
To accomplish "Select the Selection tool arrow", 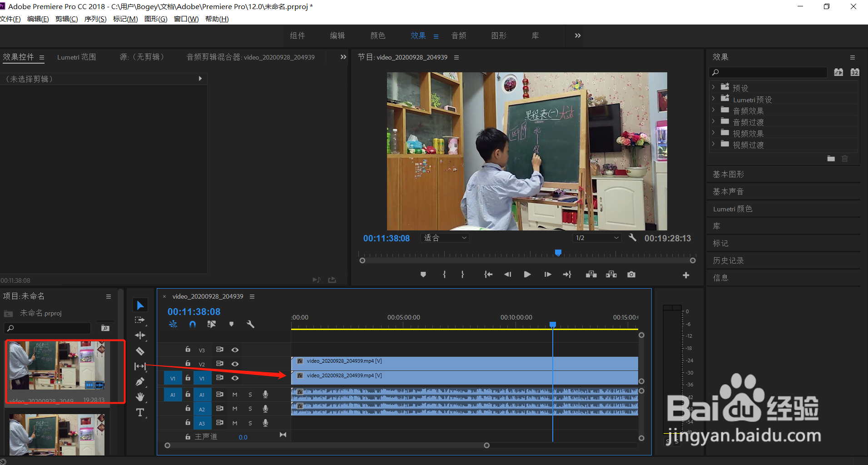I will tap(140, 305).
